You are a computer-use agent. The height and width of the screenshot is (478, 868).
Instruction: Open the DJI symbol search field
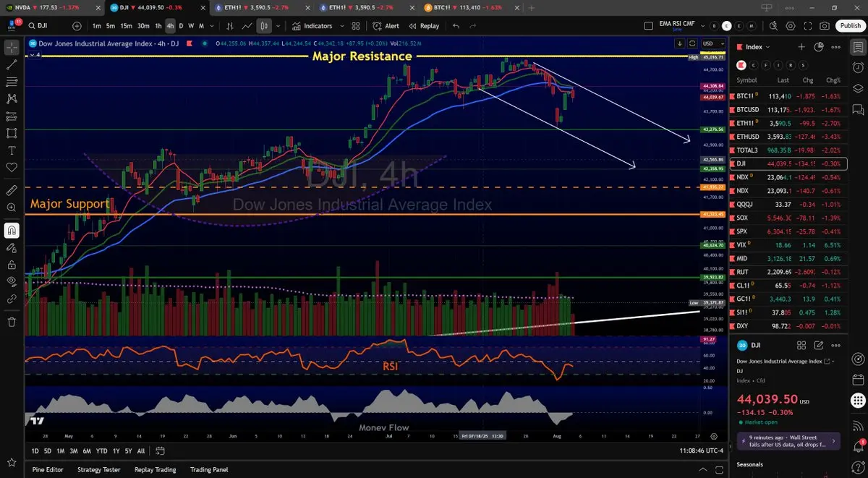pos(46,26)
